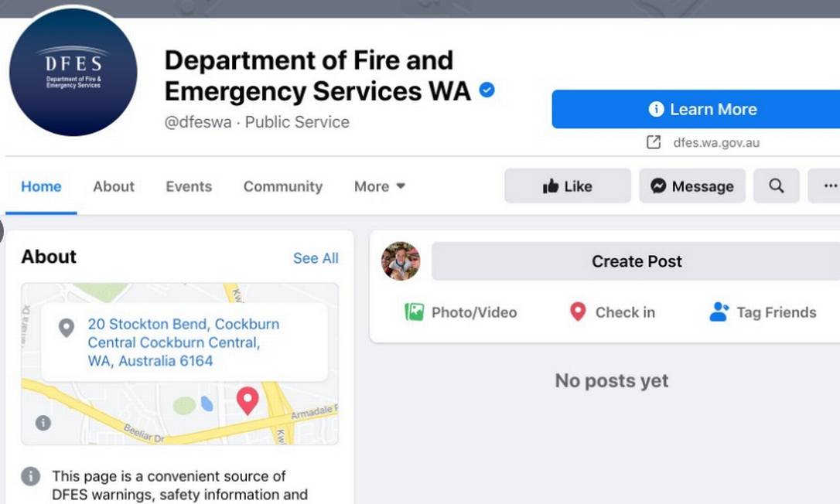This screenshot has height=504, width=840.
Task: Add a Photo/Video to the post
Action: (x=461, y=312)
